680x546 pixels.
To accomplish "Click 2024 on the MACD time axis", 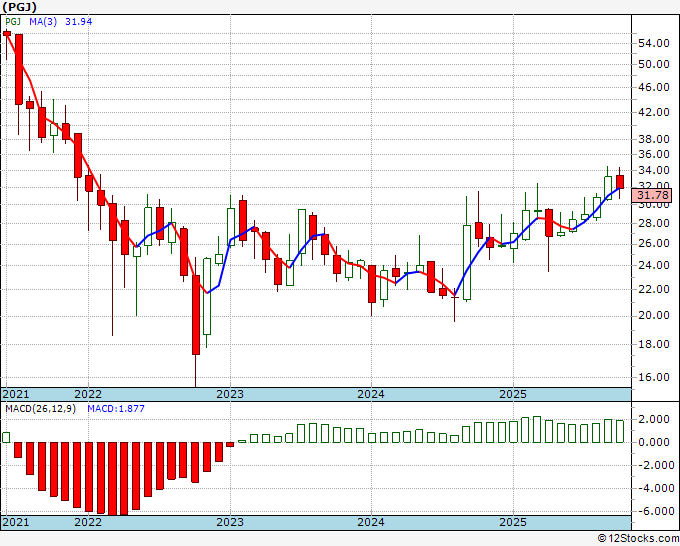I will (x=371, y=522).
